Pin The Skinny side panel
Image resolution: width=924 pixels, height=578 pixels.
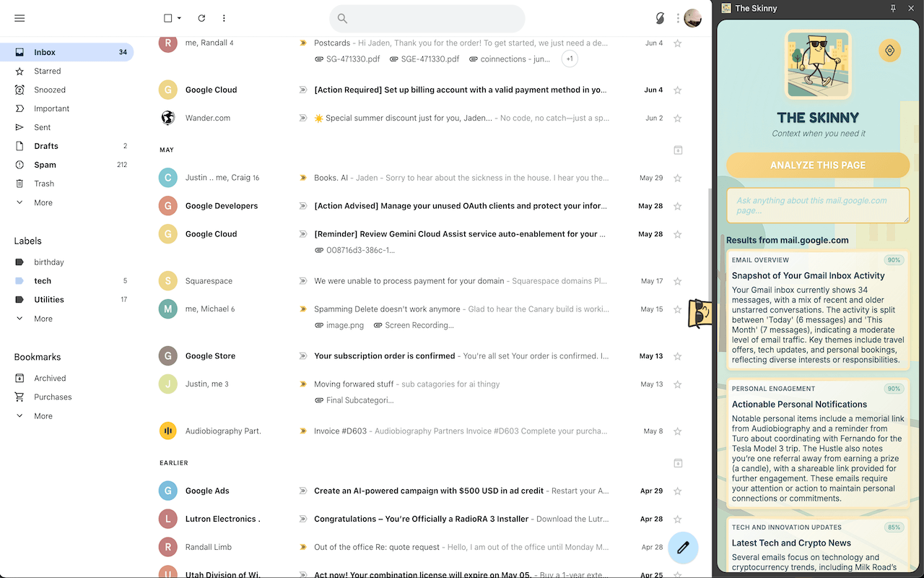coord(893,8)
